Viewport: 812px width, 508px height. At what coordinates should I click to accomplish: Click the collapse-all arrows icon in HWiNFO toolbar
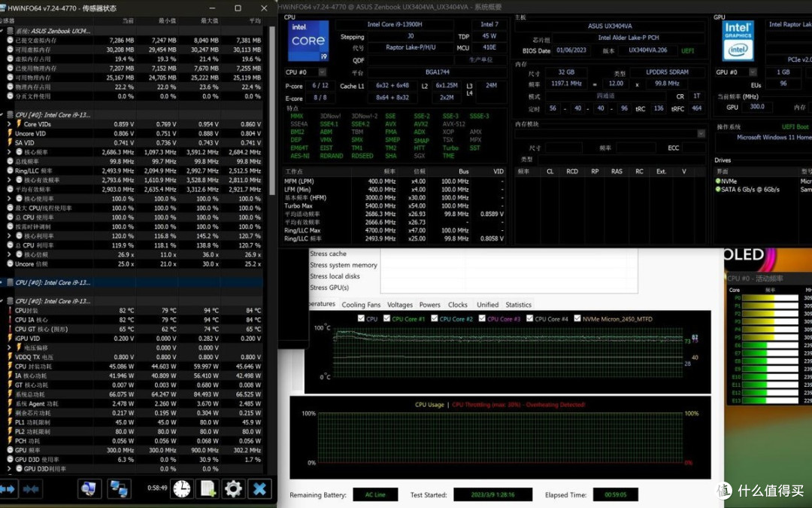(31, 489)
